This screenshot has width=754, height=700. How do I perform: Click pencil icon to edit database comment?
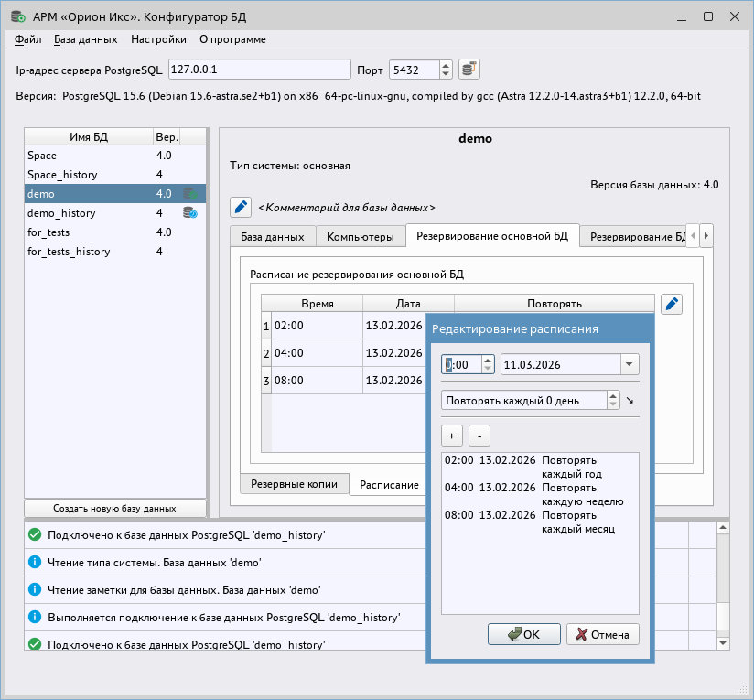pos(240,208)
